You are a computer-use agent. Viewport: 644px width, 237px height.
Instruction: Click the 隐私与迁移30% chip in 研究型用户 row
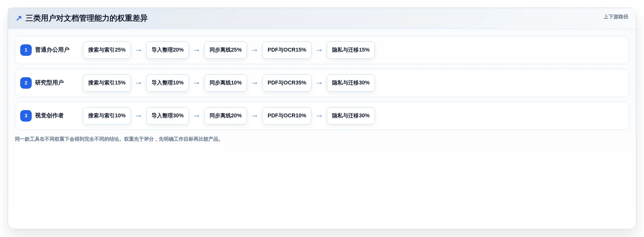pos(351,83)
